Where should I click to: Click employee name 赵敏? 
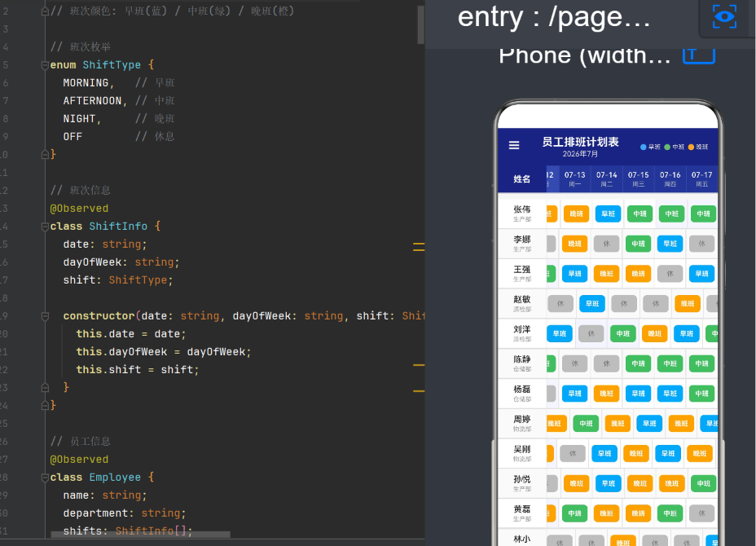[521, 299]
